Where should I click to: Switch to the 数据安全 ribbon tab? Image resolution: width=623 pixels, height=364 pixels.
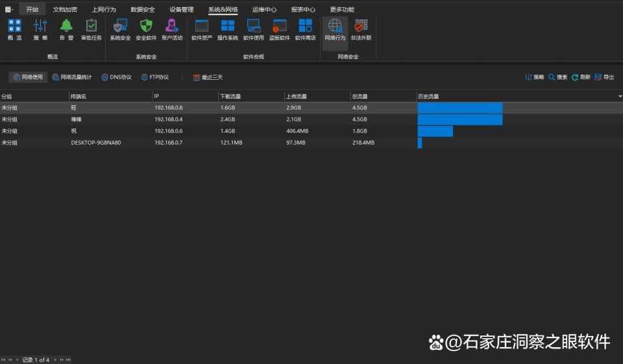(x=143, y=9)
